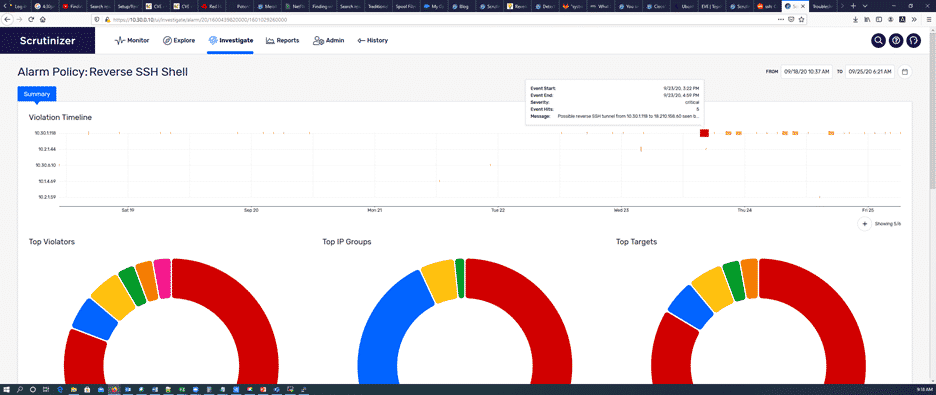
Task: Click the browser home icon
Action: [43, 19]
